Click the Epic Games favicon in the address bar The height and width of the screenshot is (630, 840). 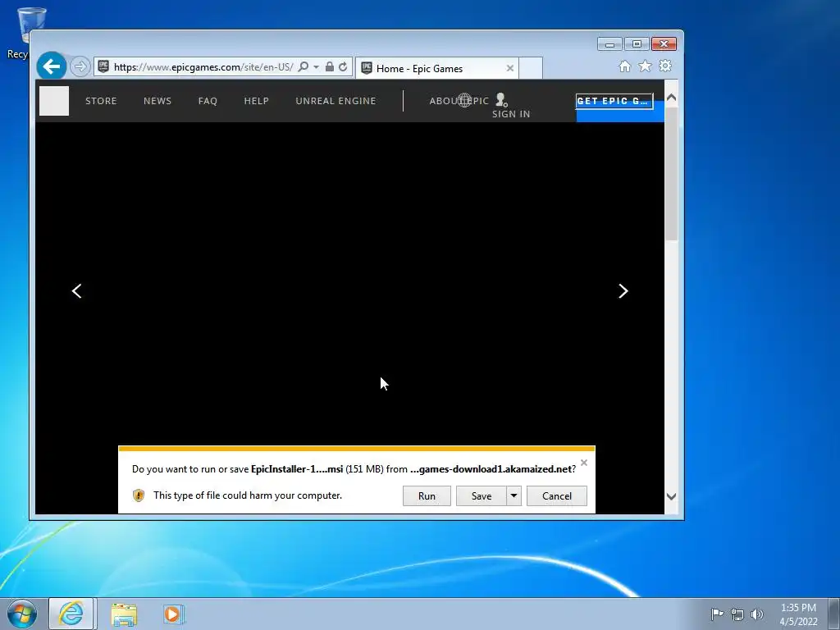103,66
